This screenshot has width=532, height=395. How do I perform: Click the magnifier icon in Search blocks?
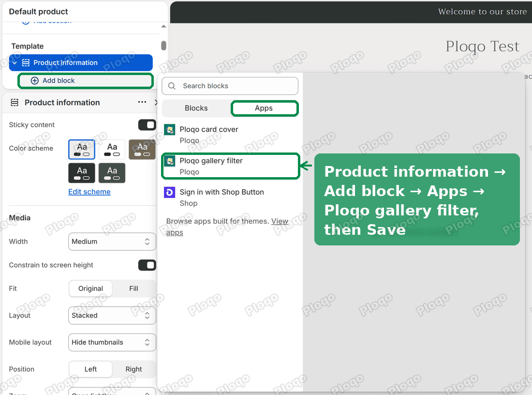172,86
